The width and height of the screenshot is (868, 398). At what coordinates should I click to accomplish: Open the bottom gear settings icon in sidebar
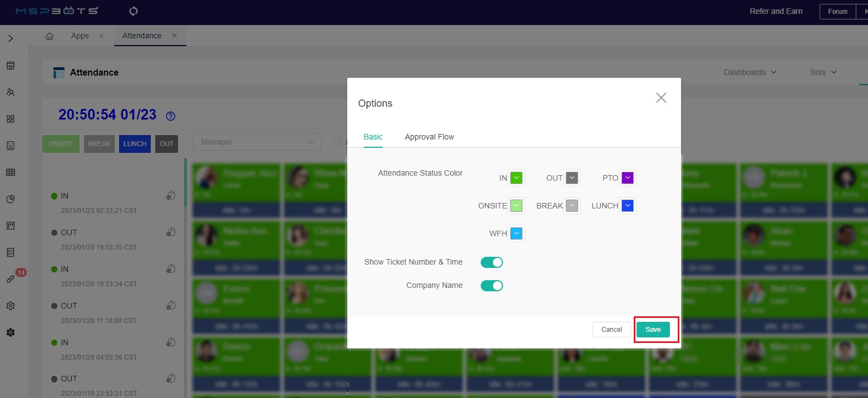tap(11, 332)
